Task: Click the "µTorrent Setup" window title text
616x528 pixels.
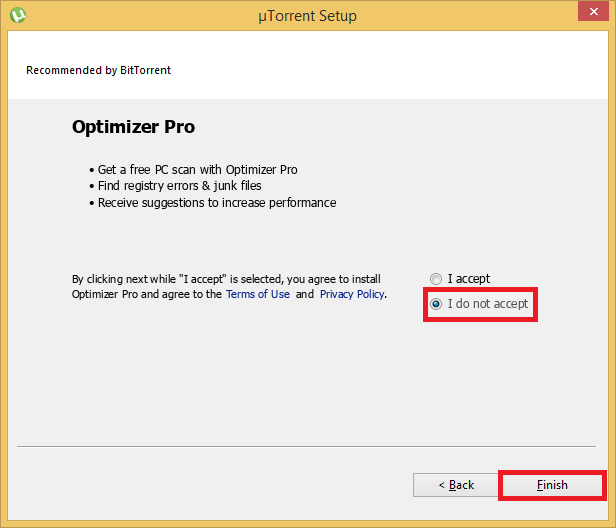Action: coord(306,16)
